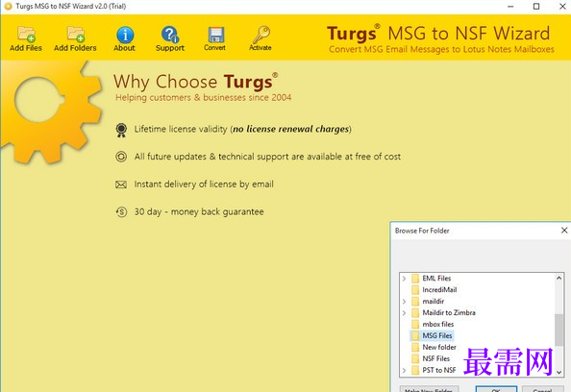This screenshot has height=392, width=571.
Task: Click the free updates circular icon
Action: pos(121,157)
